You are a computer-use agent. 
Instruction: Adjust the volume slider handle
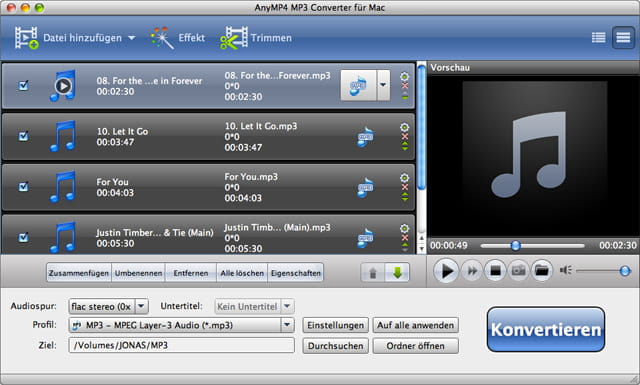click(624, 271)
